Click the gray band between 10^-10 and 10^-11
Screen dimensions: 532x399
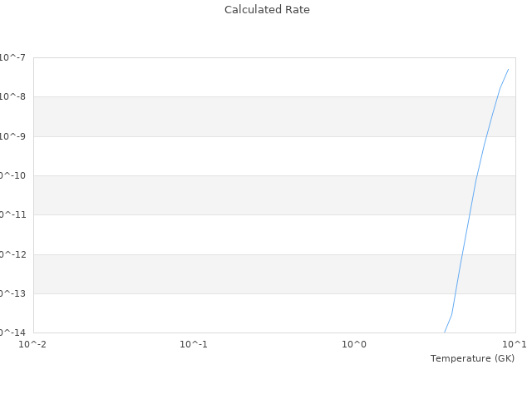click(x=249, y=195)
